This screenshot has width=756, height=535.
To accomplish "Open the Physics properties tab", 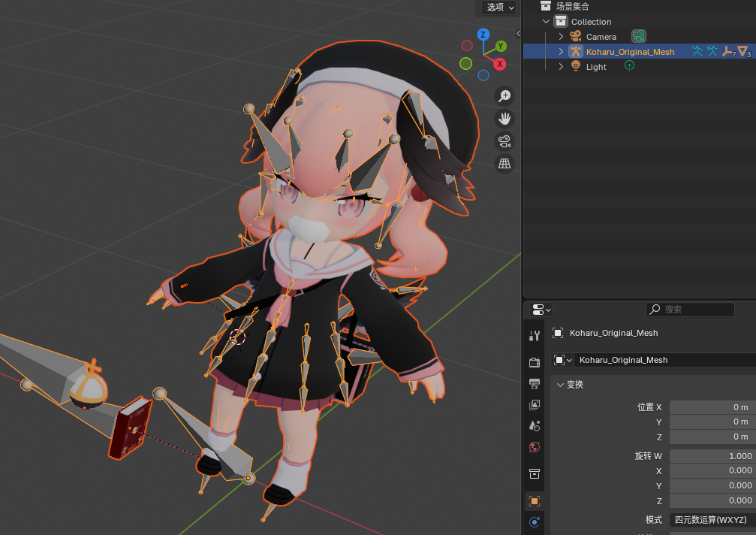I will [x=535, y=522].
